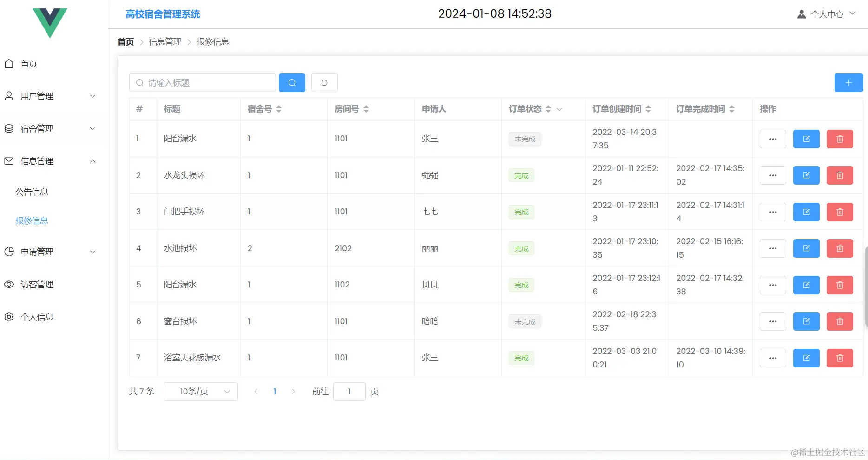Open more options for 门把手损坏 row
868x460 pixels.
coord(773,212)
